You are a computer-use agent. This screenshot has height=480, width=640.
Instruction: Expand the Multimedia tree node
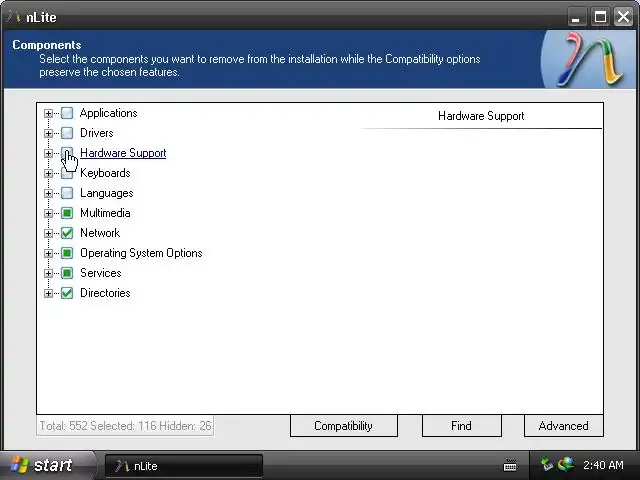click(48, 213)
